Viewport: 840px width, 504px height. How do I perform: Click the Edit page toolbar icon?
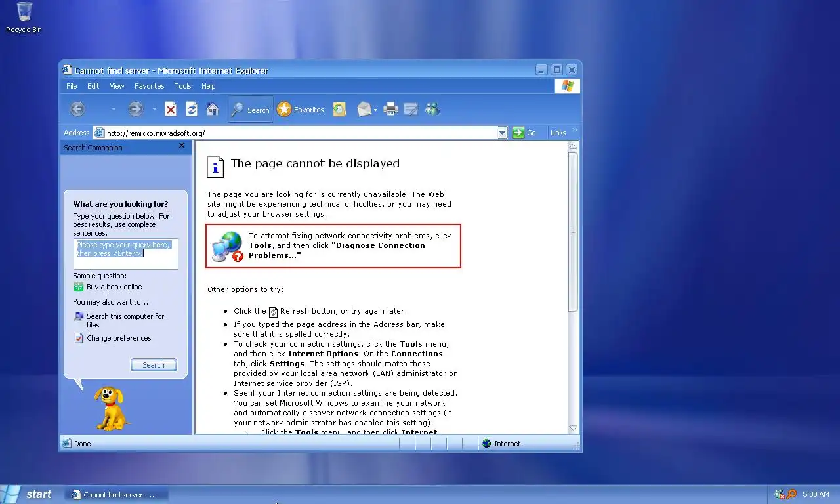click(411, 110)
